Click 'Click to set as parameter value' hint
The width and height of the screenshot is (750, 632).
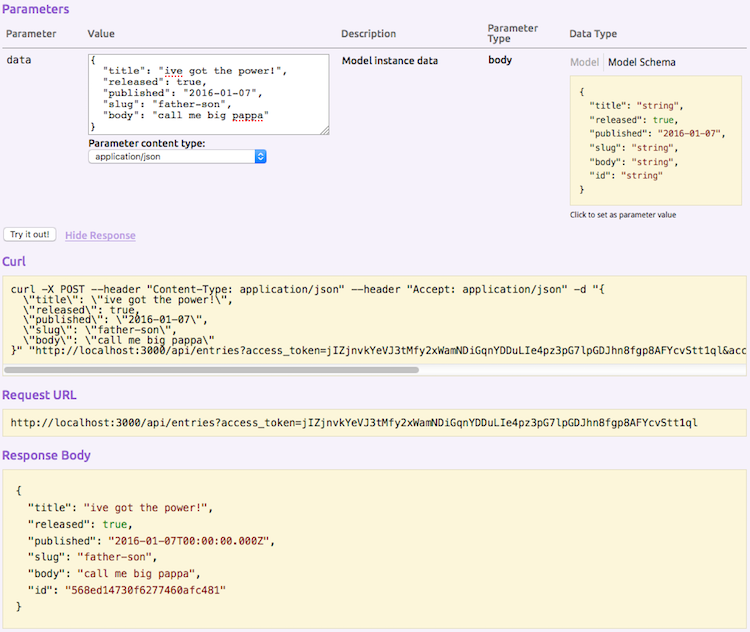(x=623, y=215)
